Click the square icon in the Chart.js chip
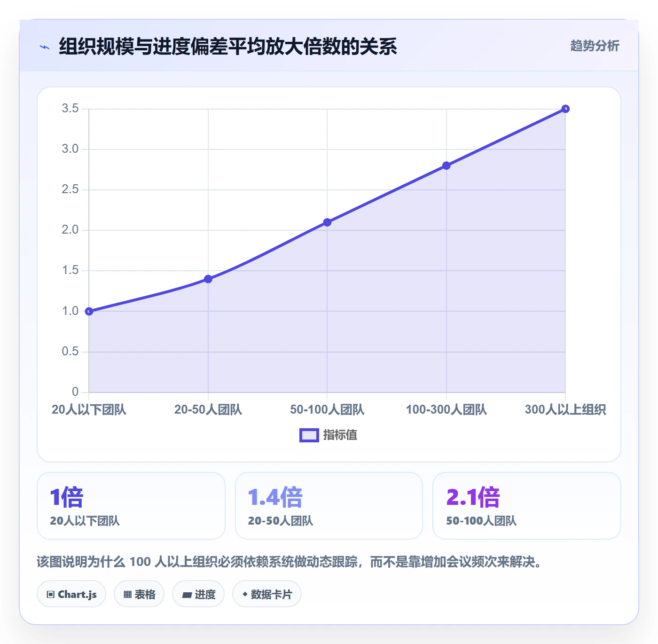The height and width of the screenshot is (644, 658). coord(51,595)
